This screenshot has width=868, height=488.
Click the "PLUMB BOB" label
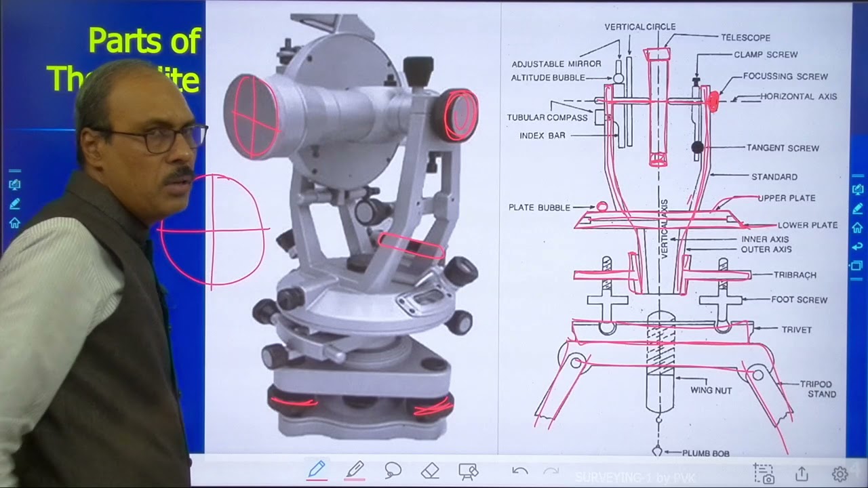pyautogui.click(x=706, y=453)
